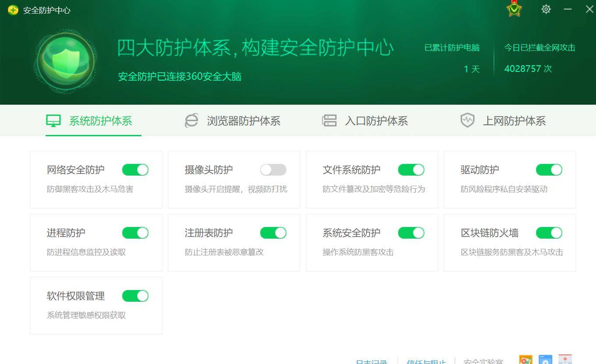The image size is (596, 364).
Task: Open the orange media icon at bottom right
Action: pyautogui.click(x=525, y=359)
